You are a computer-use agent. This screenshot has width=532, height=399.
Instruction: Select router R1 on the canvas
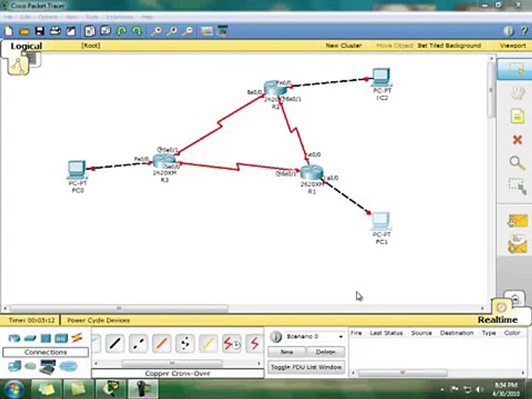(311, 173)
